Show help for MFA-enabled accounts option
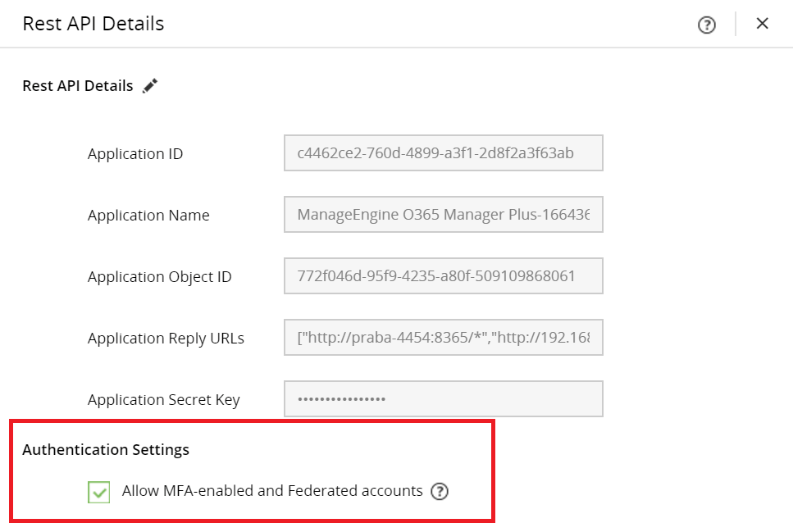 [x=440, y=492]
